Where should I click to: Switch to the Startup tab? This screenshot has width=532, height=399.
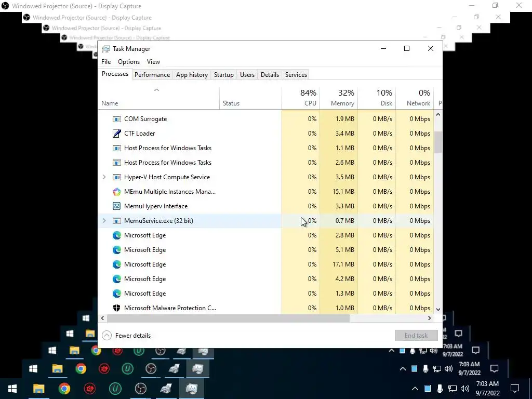(x=223, y=75)
